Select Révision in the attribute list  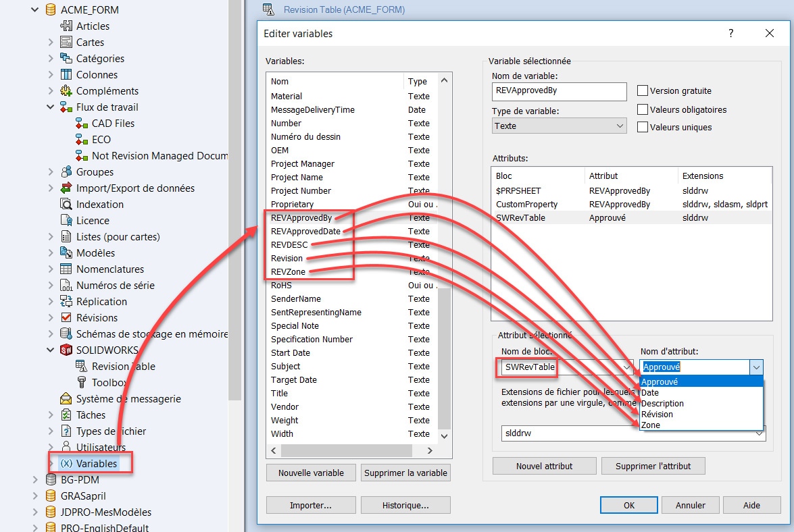point(701,414)
